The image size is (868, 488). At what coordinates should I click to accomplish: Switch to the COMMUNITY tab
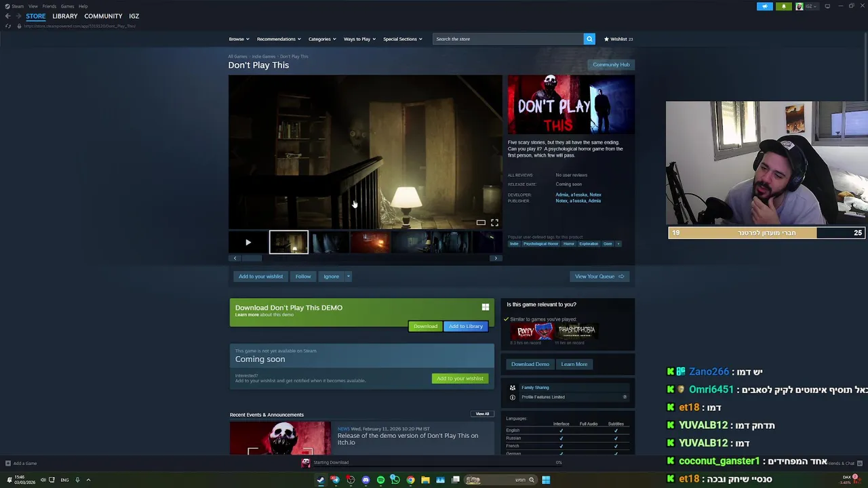103,16
